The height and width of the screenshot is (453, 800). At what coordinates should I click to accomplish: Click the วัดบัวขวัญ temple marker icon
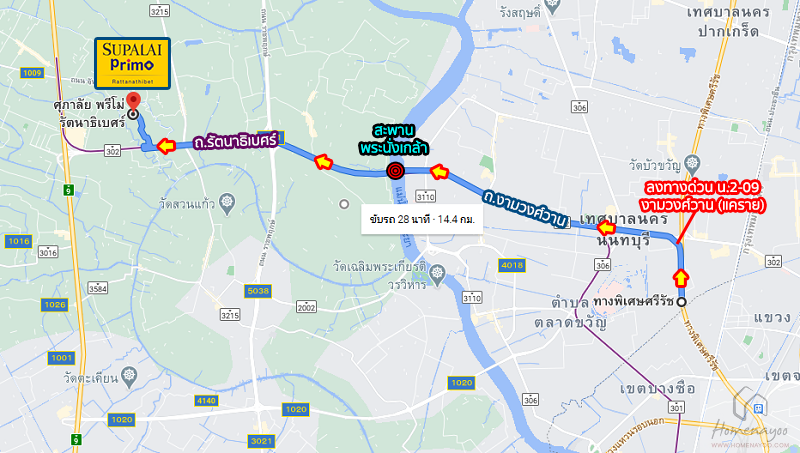tap(692, 164)
